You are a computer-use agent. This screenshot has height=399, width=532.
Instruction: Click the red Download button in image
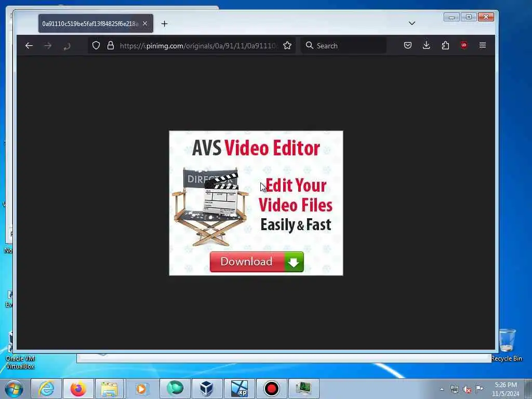[257, 262]
